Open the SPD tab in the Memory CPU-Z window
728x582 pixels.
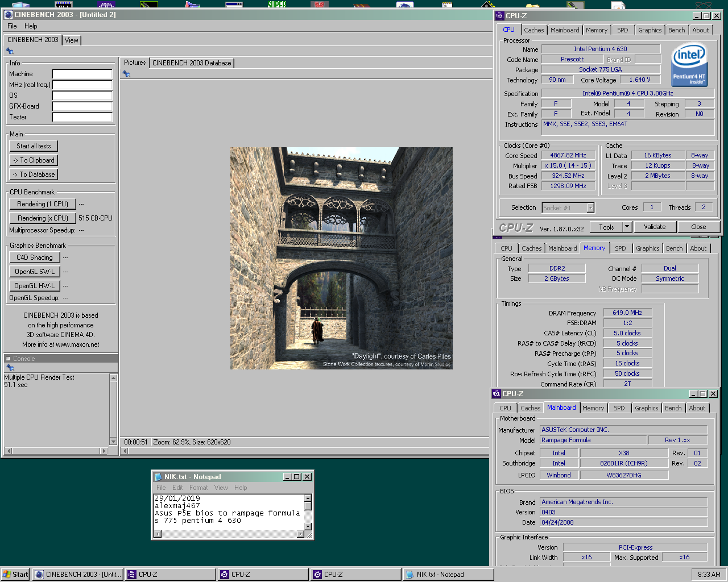pos(620,248)
